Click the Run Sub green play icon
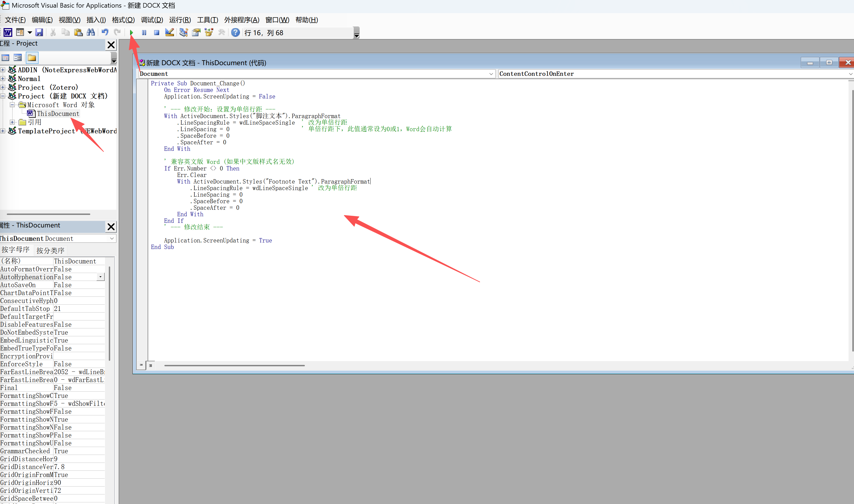 coord(131,33)
